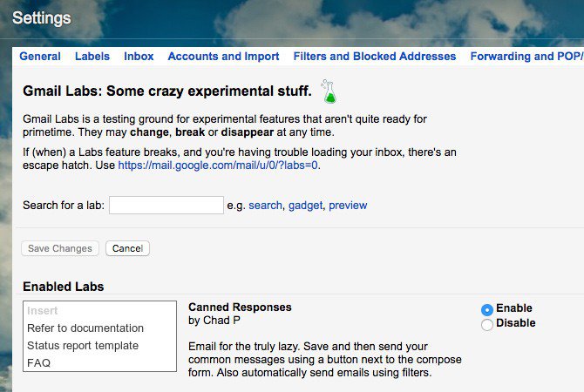The image size is (584, 392).
Task: Open Filters and Blocked Addresses tab
Action: [x=375, y=57]
